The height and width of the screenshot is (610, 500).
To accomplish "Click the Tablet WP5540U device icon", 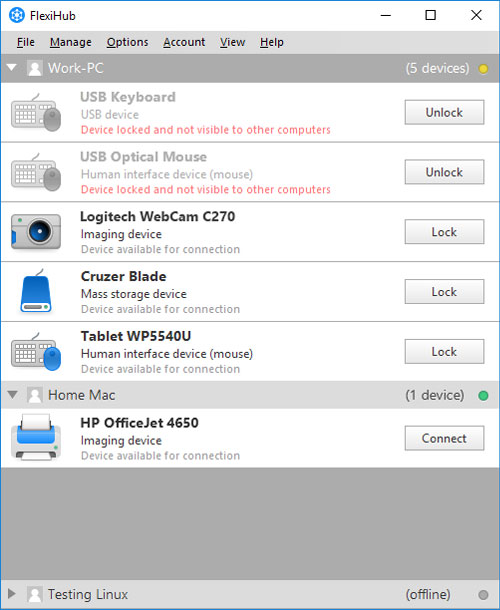I will [x=36, y=352].
